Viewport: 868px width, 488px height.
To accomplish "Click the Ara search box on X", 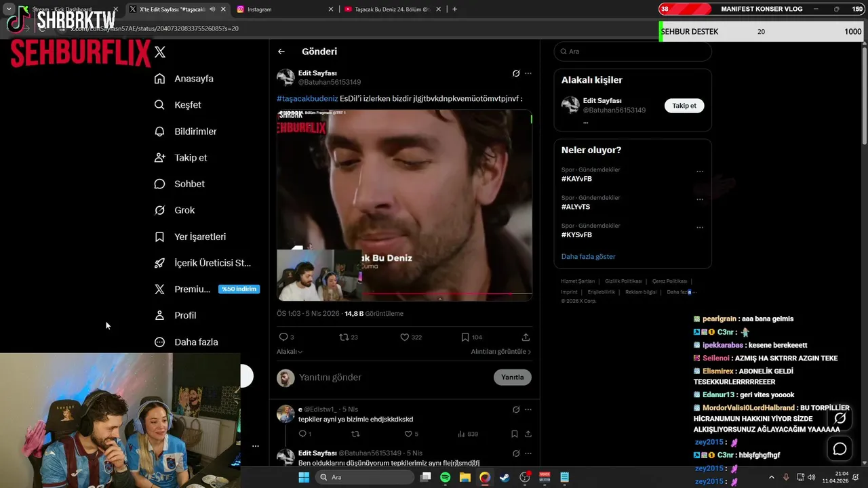I will coord(633,52).
